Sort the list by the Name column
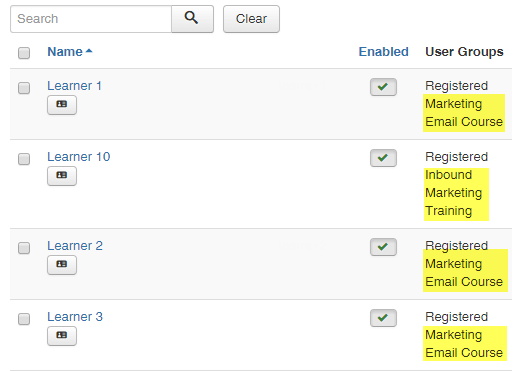 [x=65, y=52]
